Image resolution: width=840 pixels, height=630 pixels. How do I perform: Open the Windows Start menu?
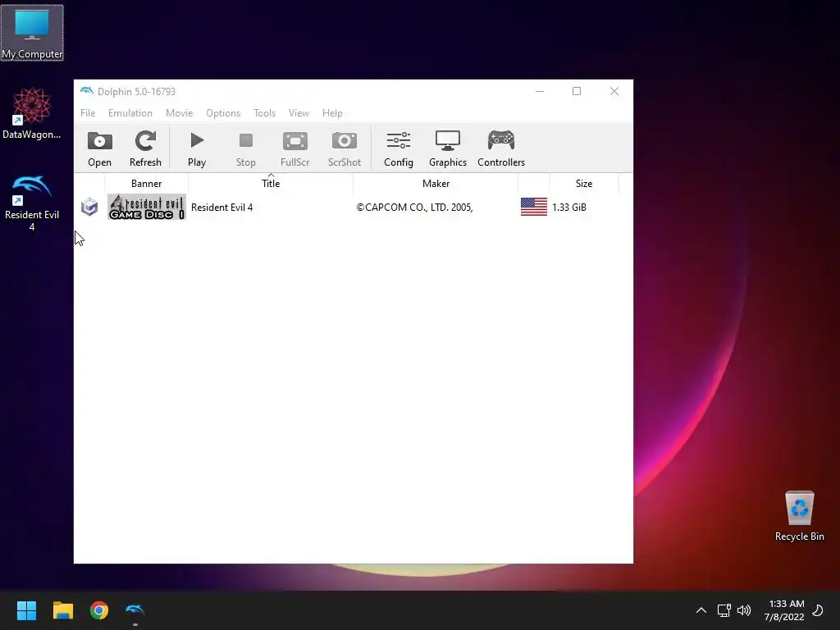click(x=26, y=610)
